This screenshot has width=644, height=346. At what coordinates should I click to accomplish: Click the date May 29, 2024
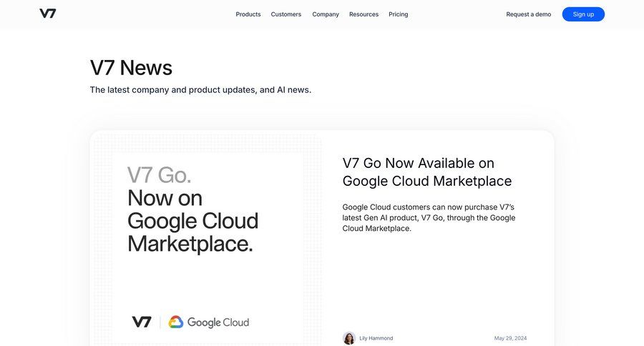point(510,338)
